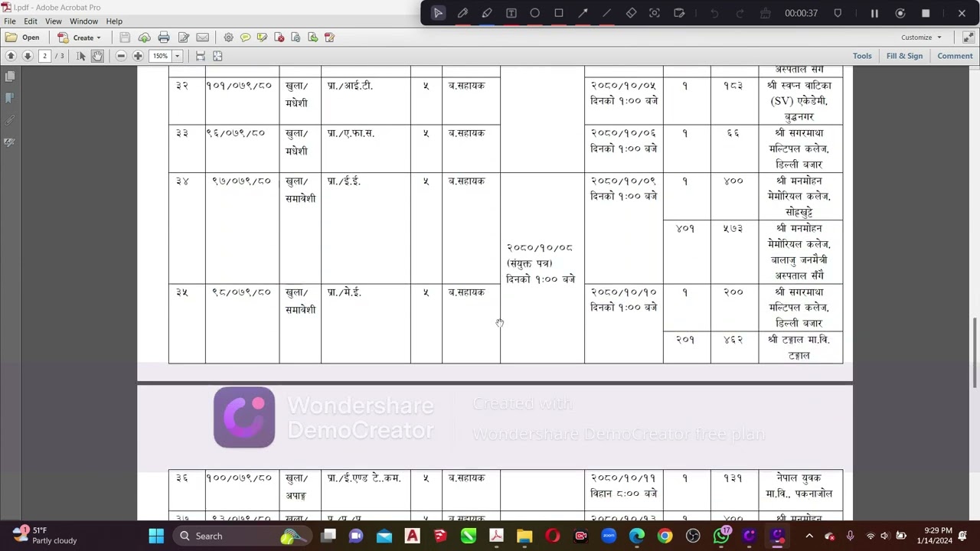Go to previous page with up arrow
This screenshot has height=551, width=980.
[x=11, y=56]
